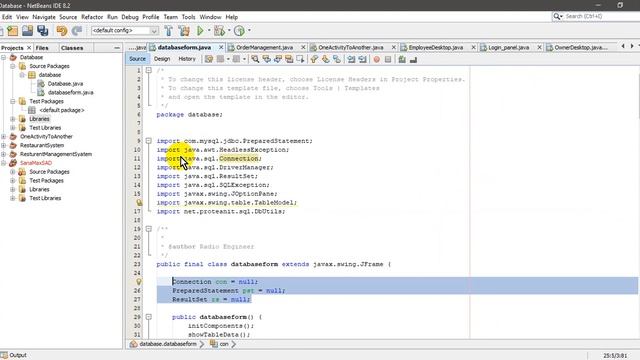The image size is (640, 360).
Task: Click the light bulb hint on line 25
Action: 139,282
